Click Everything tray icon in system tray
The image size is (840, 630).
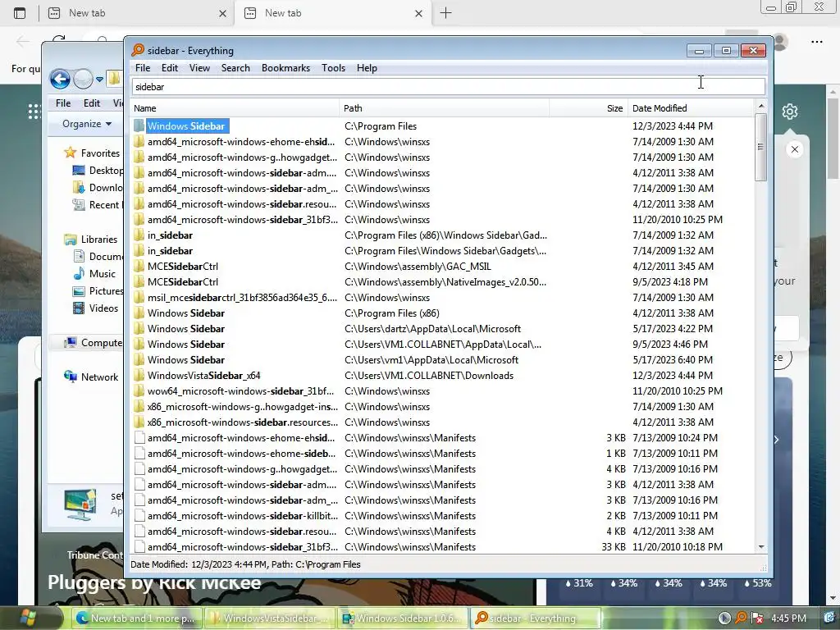click(741, 619)
